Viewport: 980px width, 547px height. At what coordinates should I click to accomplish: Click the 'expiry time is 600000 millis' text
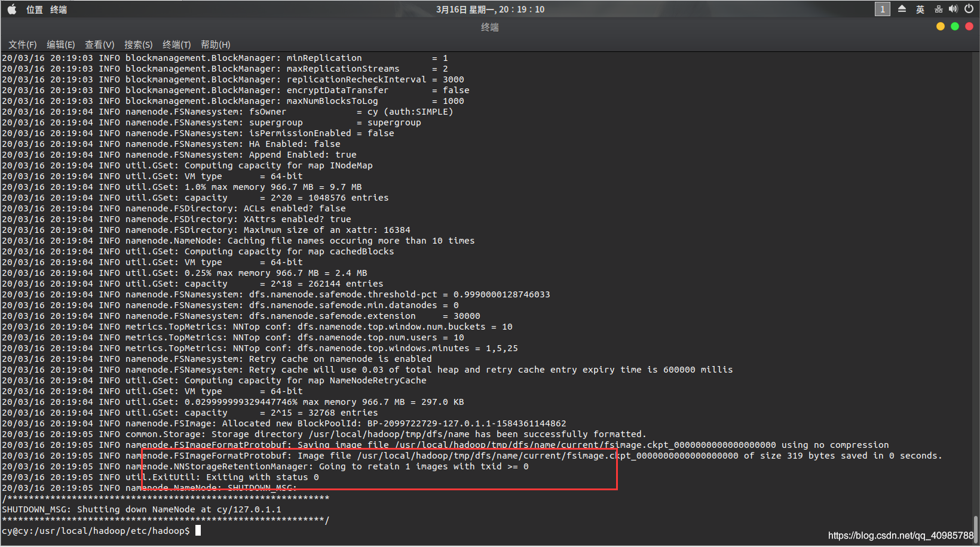(x=658, y=370)
